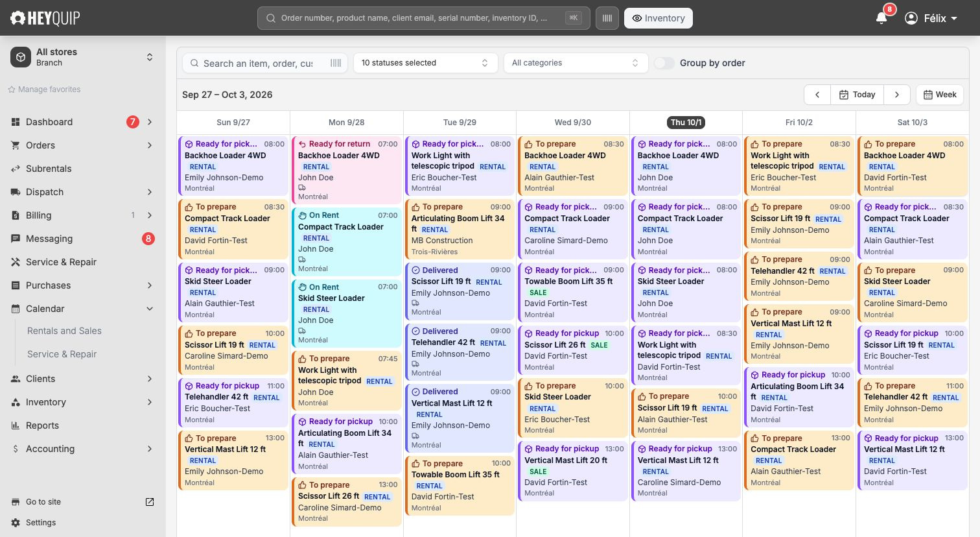Open Rentals and Sales calendar
Image resolution: width=980 pixels, height=537 pixels.
point(64,331)
